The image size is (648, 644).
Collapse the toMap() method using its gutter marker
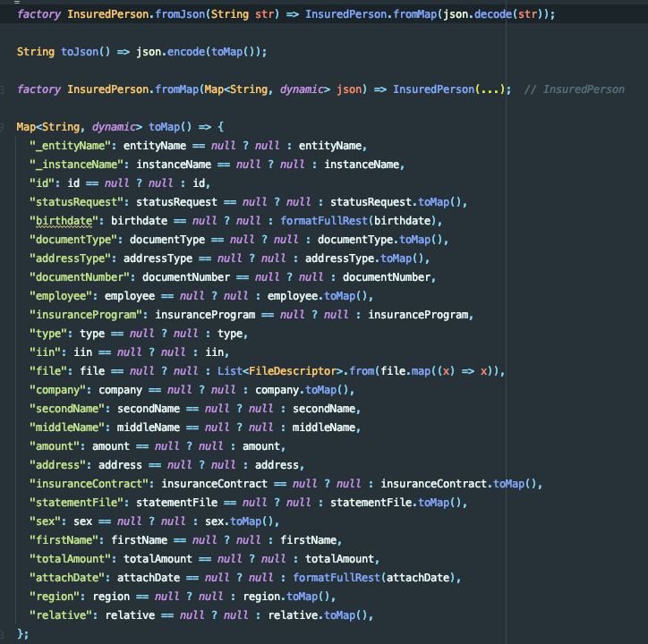(2, 127)
